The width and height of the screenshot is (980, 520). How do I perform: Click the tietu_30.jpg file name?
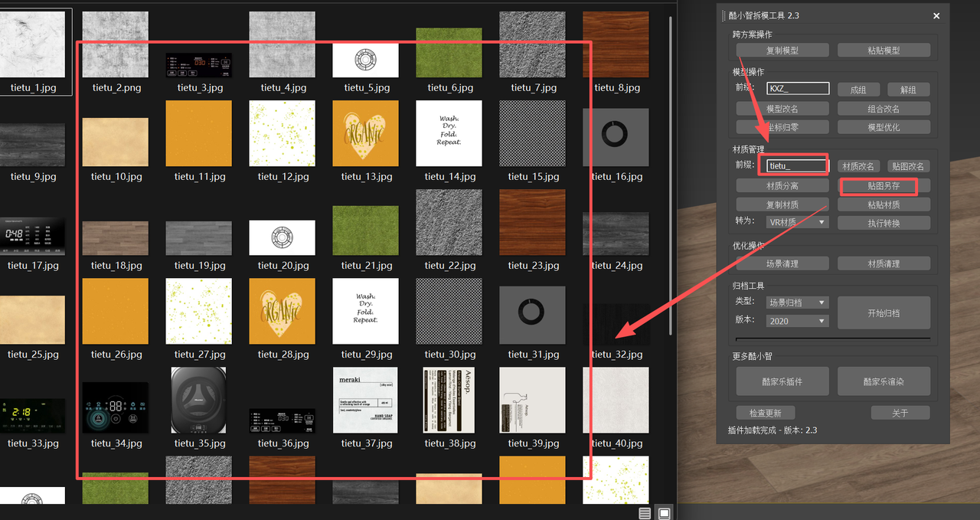(x=449, y=355)
